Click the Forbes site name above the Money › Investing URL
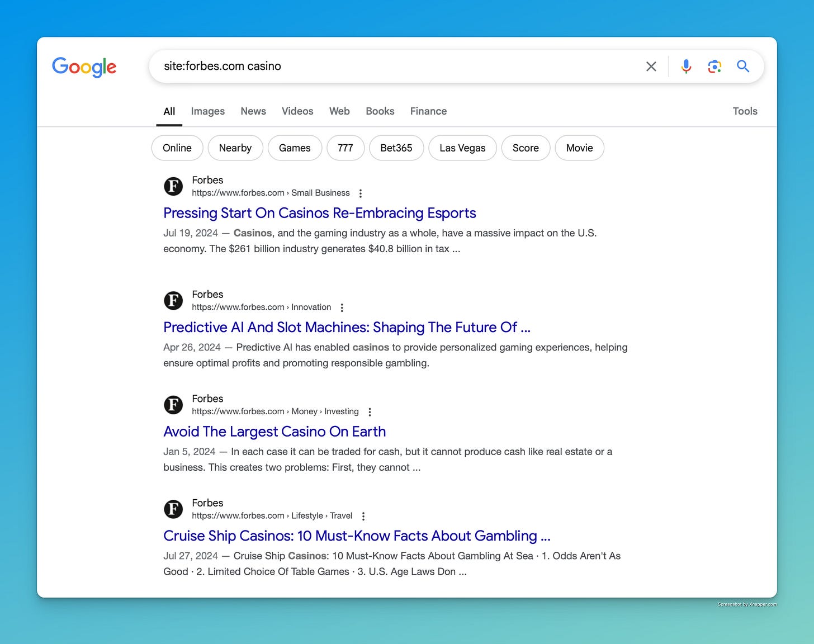Image resolution: width=814 pixels, height=644 pixels. click(207, 399)
